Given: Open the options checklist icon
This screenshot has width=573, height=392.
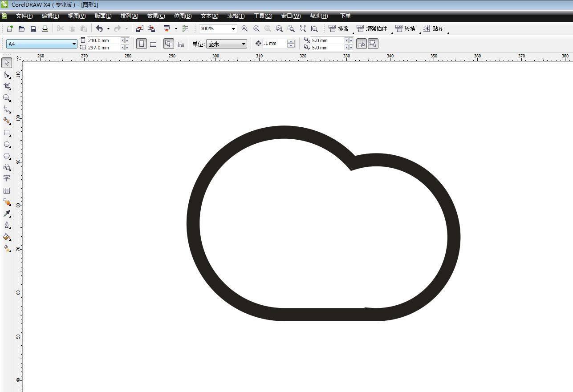Looking at the screenshot, I should pos(185,28).
